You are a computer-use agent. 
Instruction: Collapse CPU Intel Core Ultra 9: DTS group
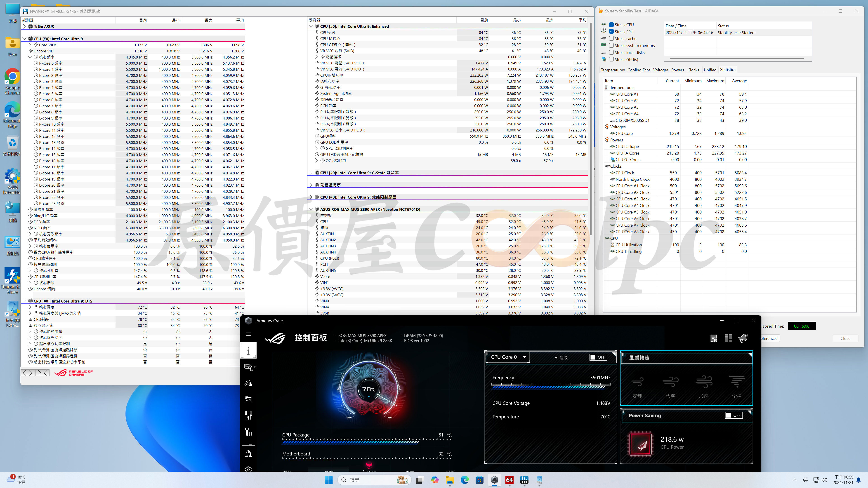(x=24, y=301)
